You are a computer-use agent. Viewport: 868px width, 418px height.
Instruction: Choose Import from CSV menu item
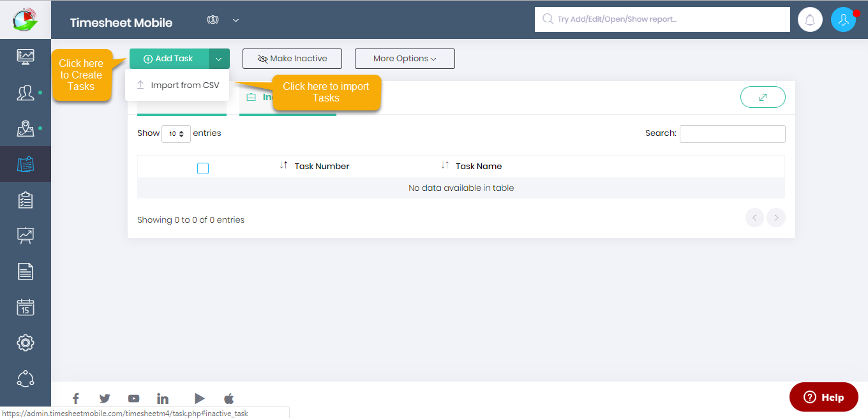point(177,85)
